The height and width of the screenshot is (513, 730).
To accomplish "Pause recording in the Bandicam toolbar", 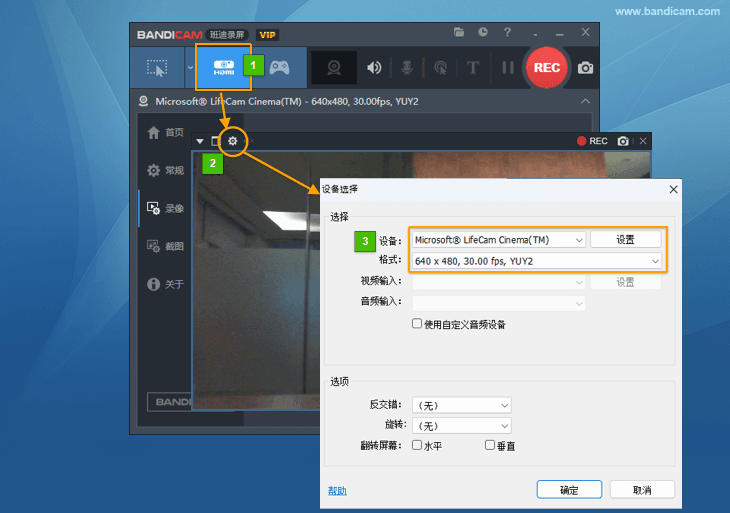I will click(x=508, y=68).
